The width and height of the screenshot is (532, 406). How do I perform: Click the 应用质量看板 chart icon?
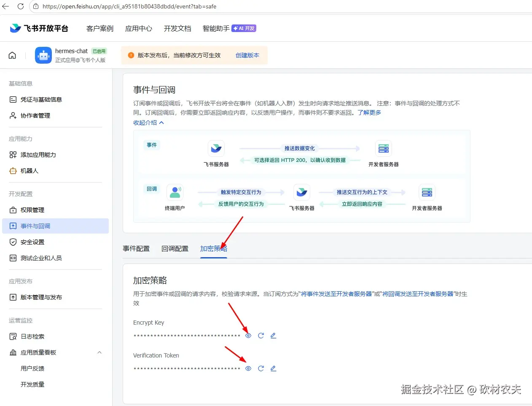coord(13,352)
